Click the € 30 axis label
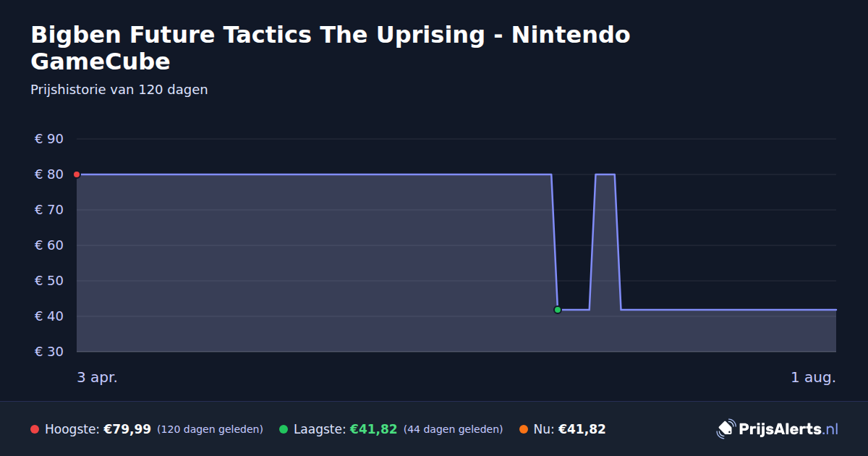The image size is (868, 456). (49, 352)
